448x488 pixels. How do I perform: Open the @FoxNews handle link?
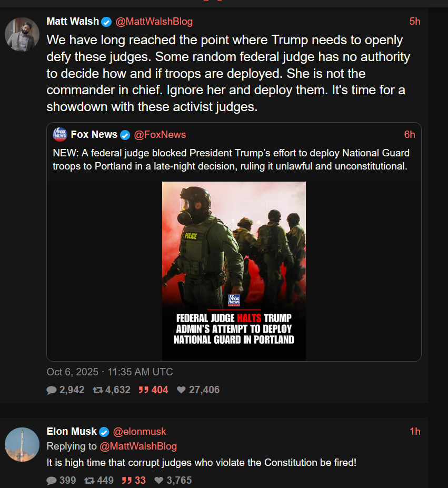[x=160, y=134]
